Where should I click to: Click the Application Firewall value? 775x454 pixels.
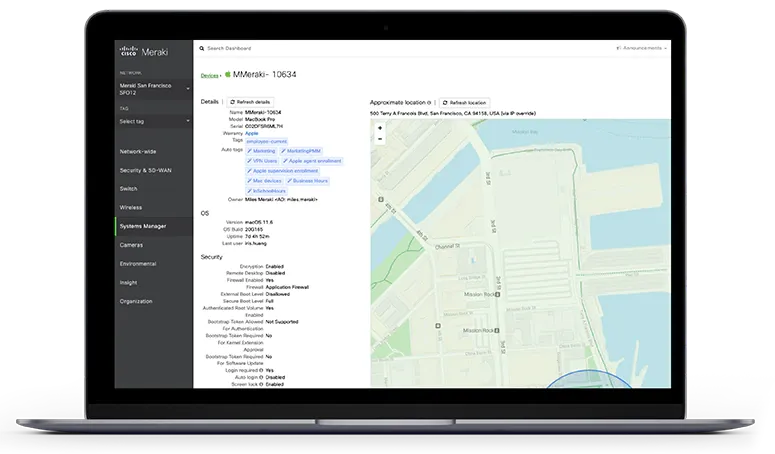click(287, 287)
